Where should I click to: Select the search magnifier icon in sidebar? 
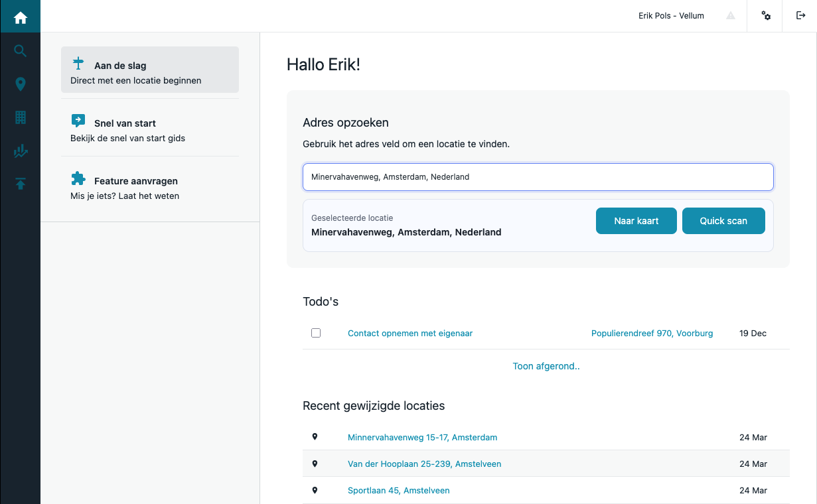click(20, 50)
